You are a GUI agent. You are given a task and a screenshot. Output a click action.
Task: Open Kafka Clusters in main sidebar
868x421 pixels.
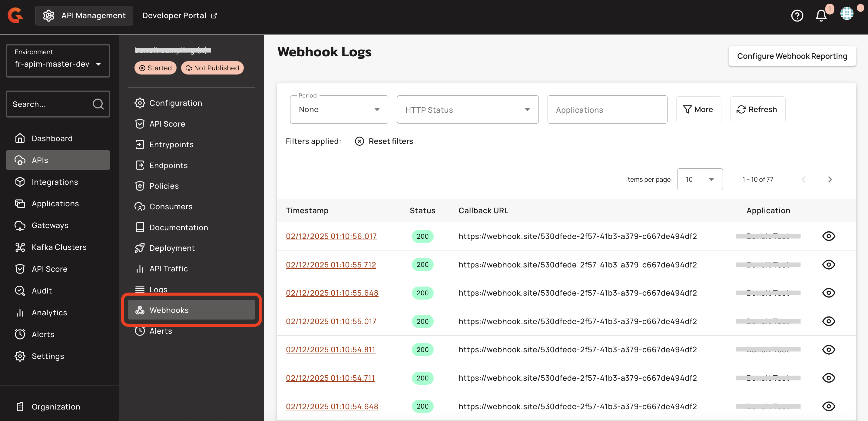[59, 247]
